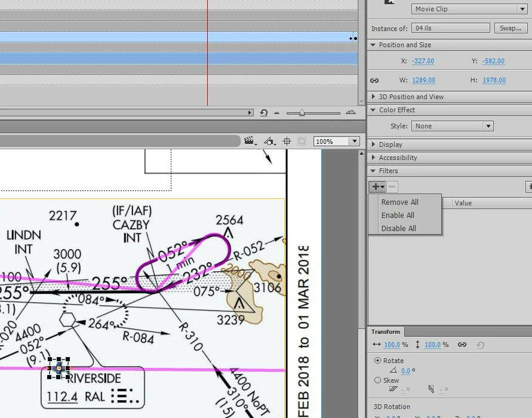
Task: Edit the Y position value -582.00
Action: pos(493,61)
